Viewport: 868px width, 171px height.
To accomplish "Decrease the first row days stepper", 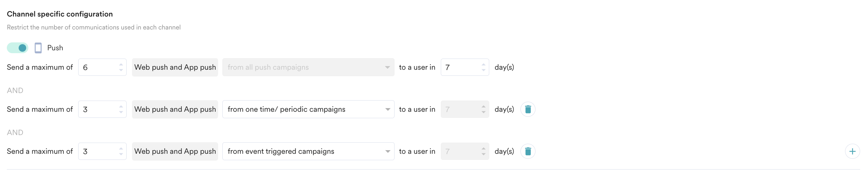I will [x=483, y=70].
